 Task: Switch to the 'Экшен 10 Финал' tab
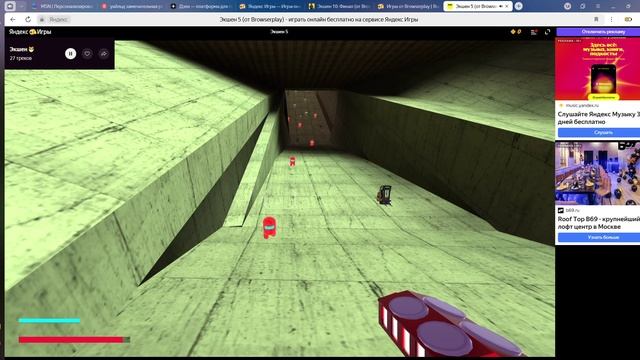(340, 6)
